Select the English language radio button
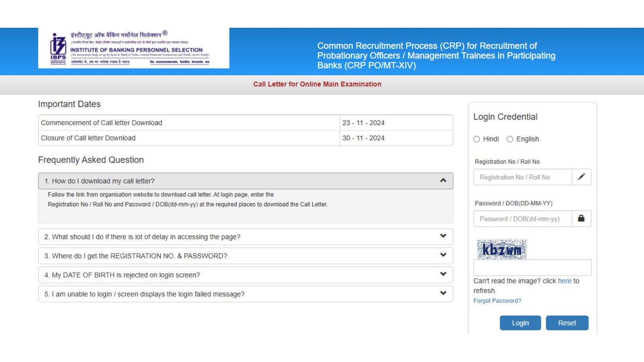 [510, 139]
